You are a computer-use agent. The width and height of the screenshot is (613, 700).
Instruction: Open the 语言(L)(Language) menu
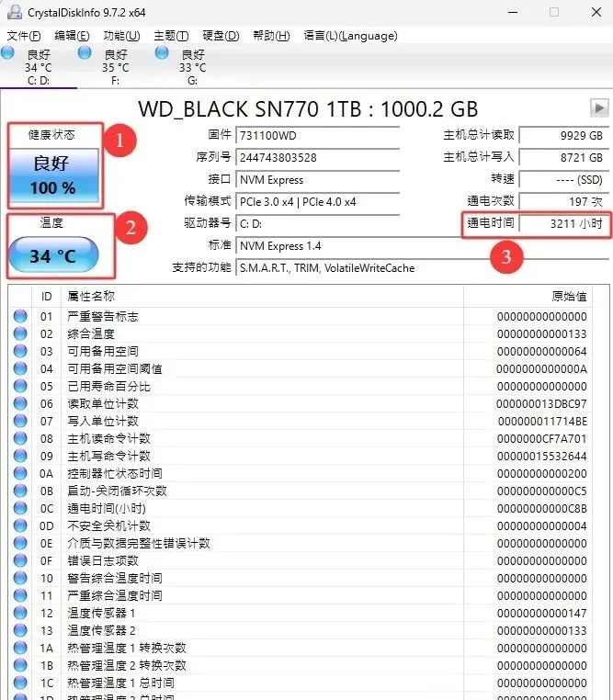(350, 36)
